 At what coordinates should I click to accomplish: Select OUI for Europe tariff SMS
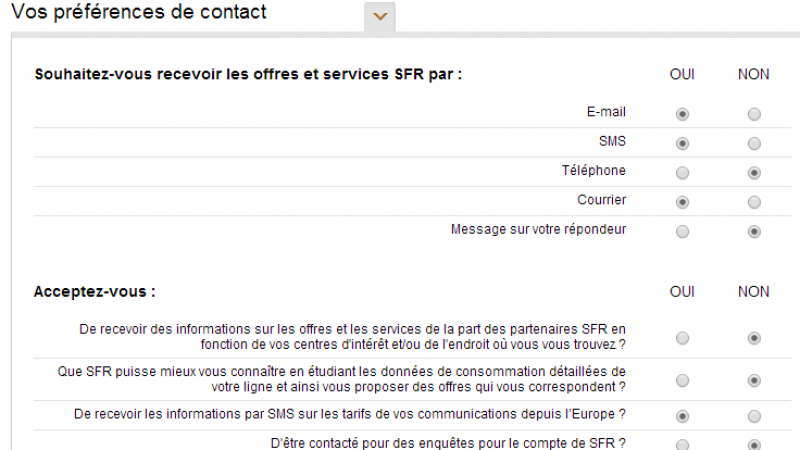(x=682, y=415)
